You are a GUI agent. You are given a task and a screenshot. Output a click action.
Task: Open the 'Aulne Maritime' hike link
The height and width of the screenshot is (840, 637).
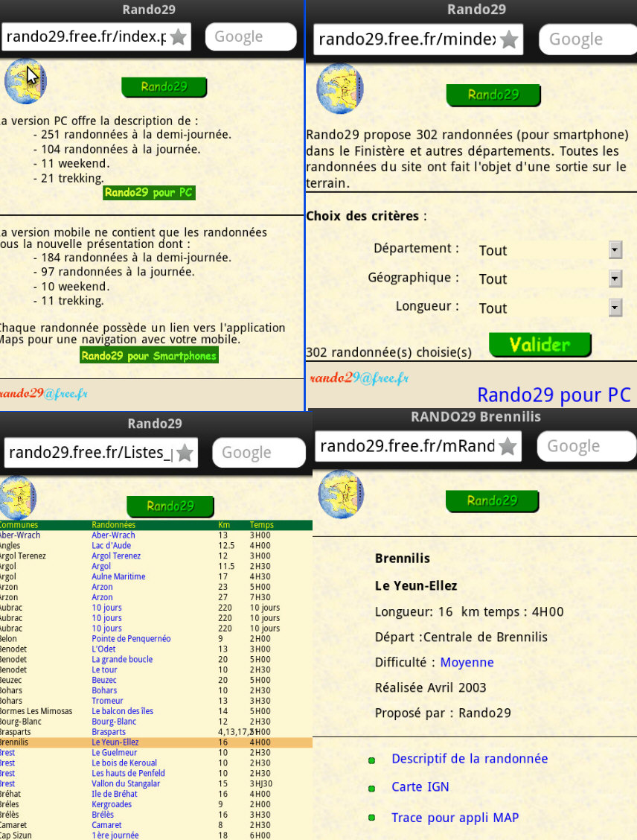coord(118,576)
